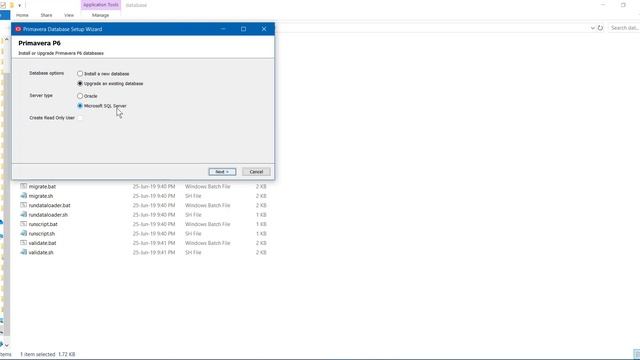Click refresh icon beside address bar

600,28
